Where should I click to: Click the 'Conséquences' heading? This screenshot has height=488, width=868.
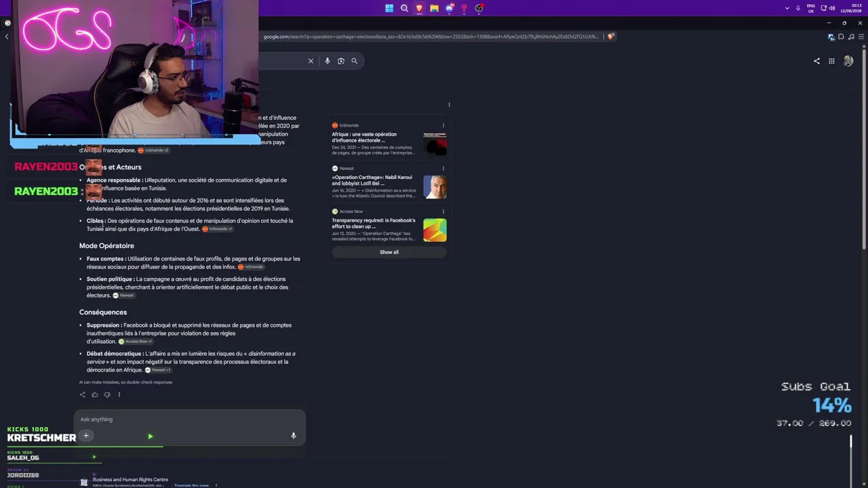[x=103, y=312]
